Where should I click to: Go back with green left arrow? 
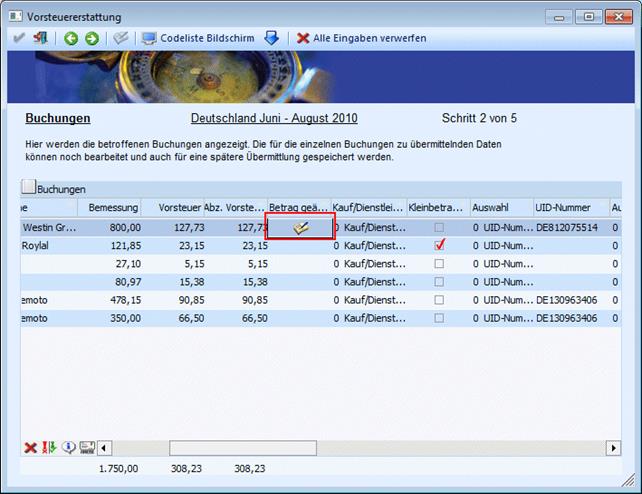pyautogui.click(x=71, y=38)
